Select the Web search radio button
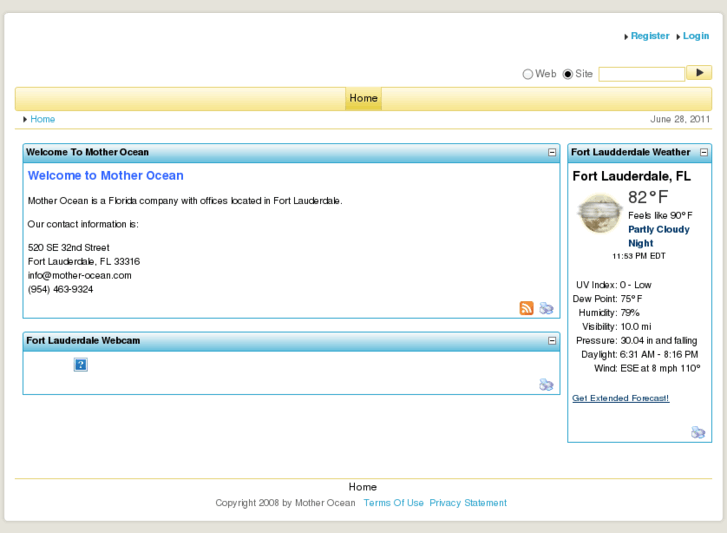The height and width of the screenshot is (545, 727). pyautogui.click(x=528, y=74)
